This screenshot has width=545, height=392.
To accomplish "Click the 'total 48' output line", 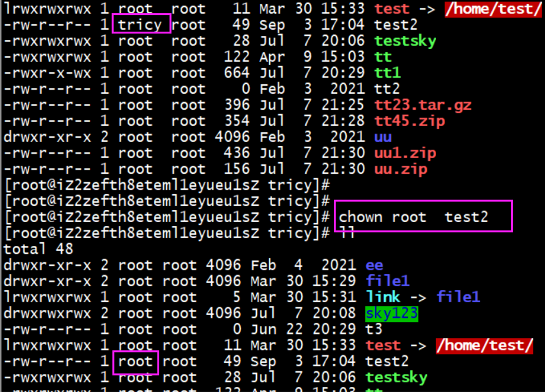I will click(x=38, y=249).
